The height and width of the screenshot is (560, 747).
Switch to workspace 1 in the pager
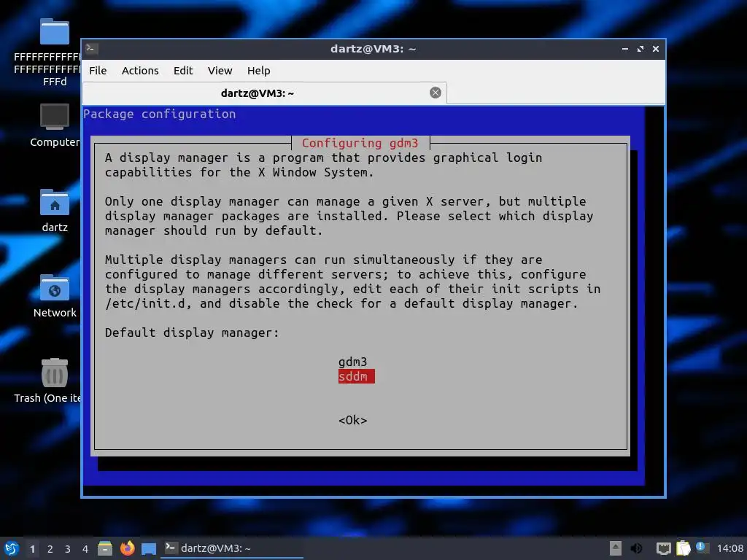pos(32,549)
